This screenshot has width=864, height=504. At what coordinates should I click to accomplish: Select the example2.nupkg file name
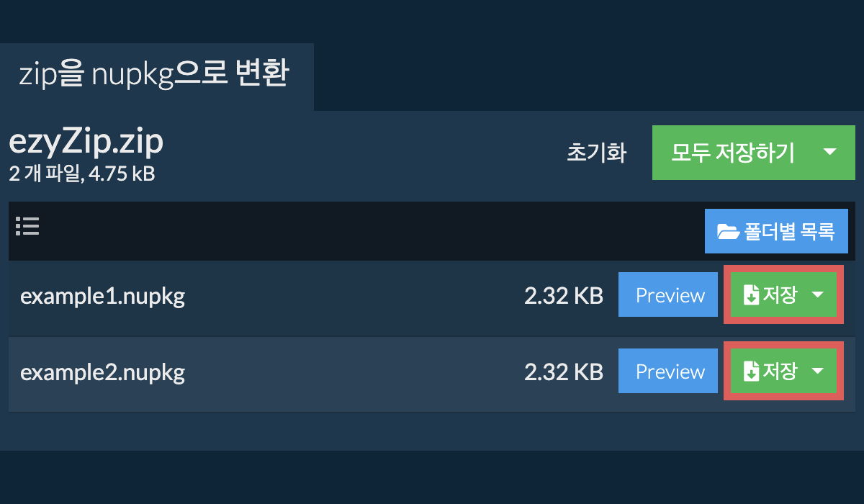click(103, 373)
